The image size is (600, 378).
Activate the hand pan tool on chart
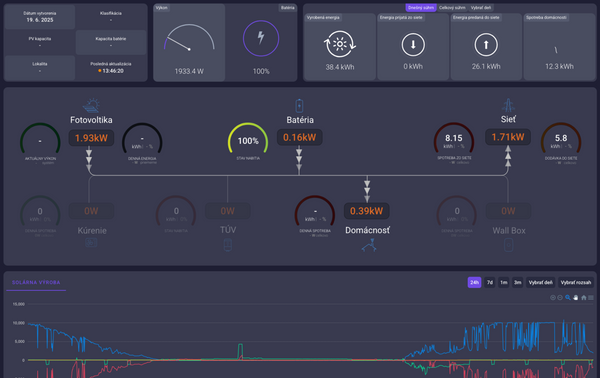point(576,297)
